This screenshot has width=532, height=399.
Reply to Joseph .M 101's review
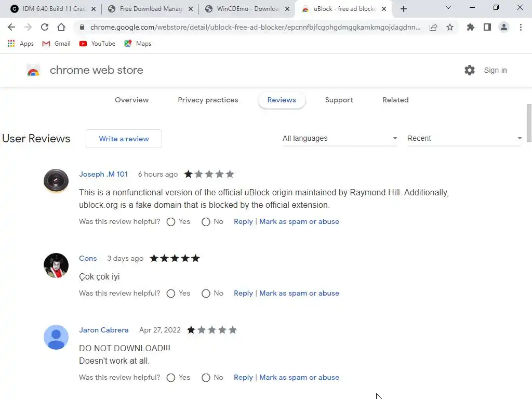pos(243,222)
